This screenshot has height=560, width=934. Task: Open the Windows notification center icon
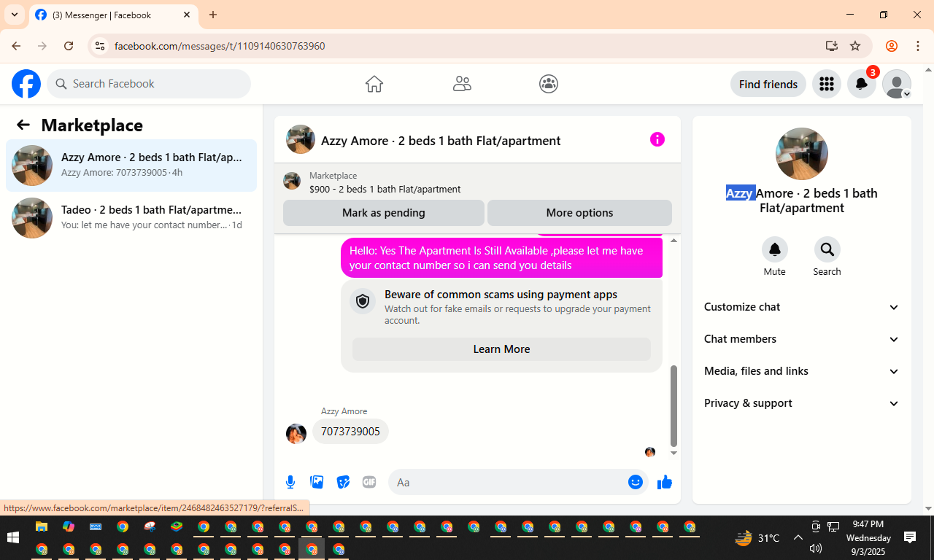coord(910,538)
